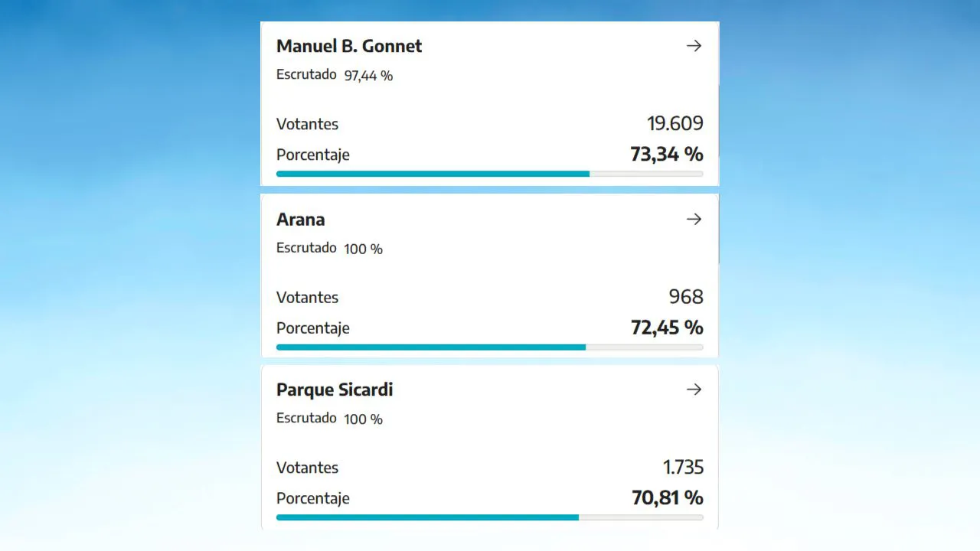Click the Escrutado label in Parque Sicardi card
Image resolution: width=980 pixels, height=551 pixels.
306,418
